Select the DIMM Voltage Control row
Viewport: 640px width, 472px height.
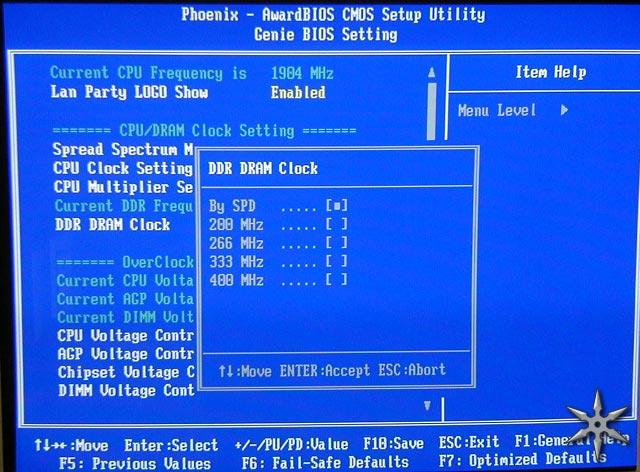click(x=127, y=390)
